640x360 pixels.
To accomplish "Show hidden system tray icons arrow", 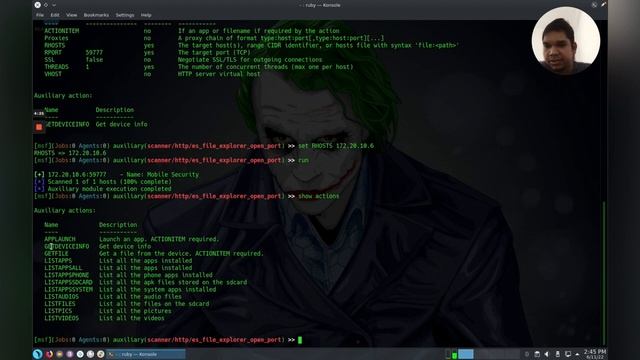I will coord(577,354).
